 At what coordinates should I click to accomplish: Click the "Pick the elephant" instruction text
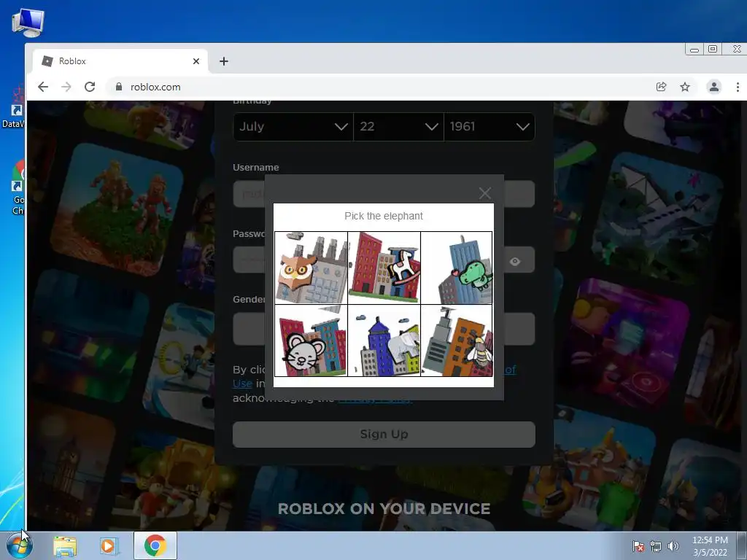(x=384, y=216)
